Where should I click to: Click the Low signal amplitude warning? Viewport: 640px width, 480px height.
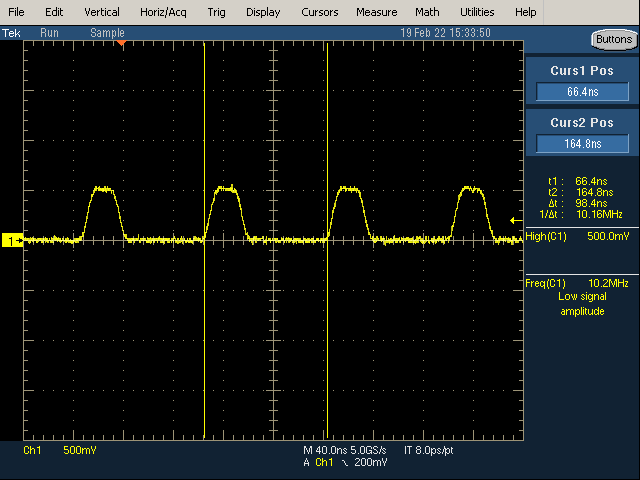[x=582, y=304]
